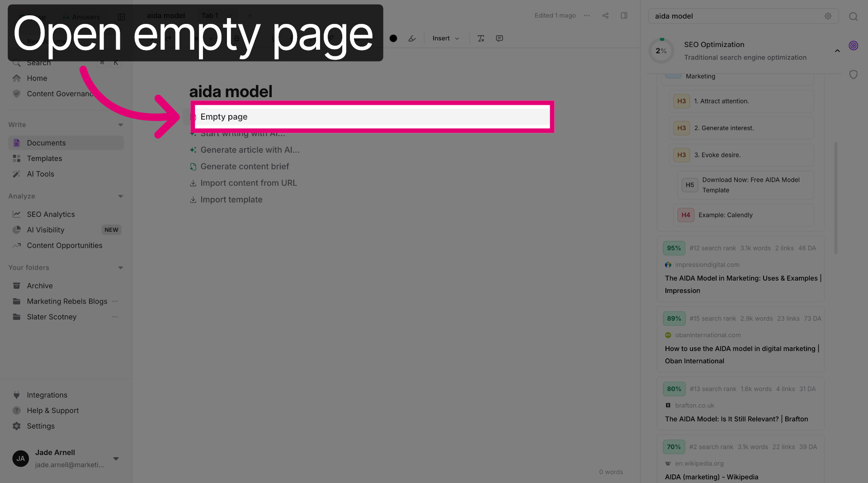Click the H3 Attract attention heading

click(x=741, y=101)
